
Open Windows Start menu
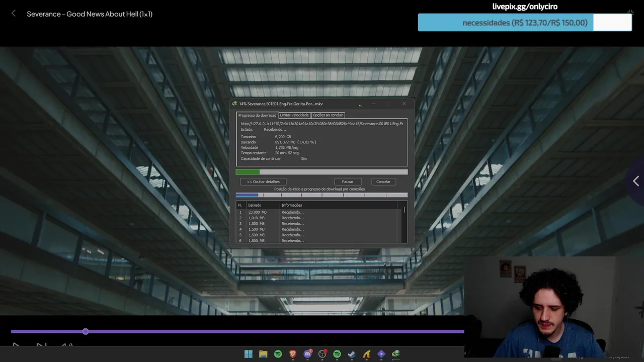coord(248,354)
